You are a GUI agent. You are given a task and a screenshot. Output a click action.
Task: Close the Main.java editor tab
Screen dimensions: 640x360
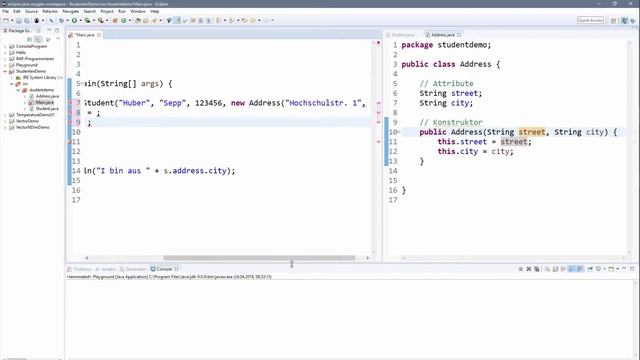(99, 35)
